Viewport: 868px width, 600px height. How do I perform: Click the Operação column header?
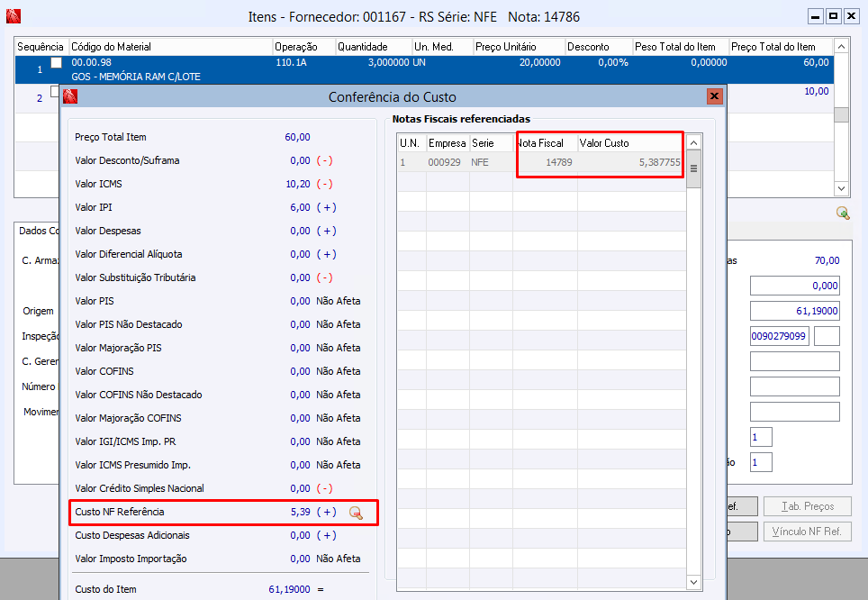click(x=304, y=47)
